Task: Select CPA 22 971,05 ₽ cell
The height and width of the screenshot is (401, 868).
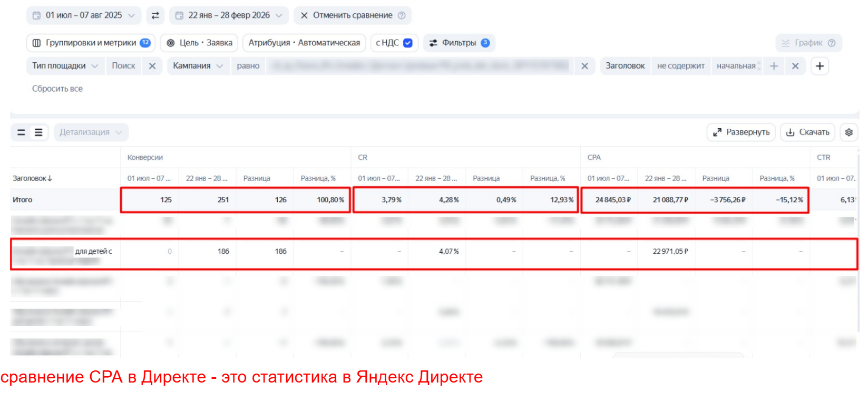Action: 670,251
